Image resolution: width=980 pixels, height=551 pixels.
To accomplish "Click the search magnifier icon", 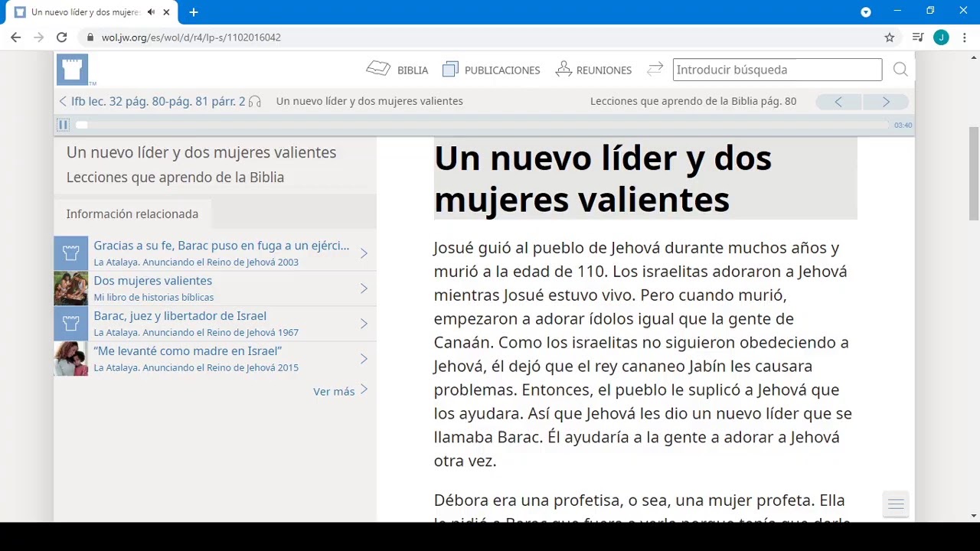I will (x=900, y=70).
